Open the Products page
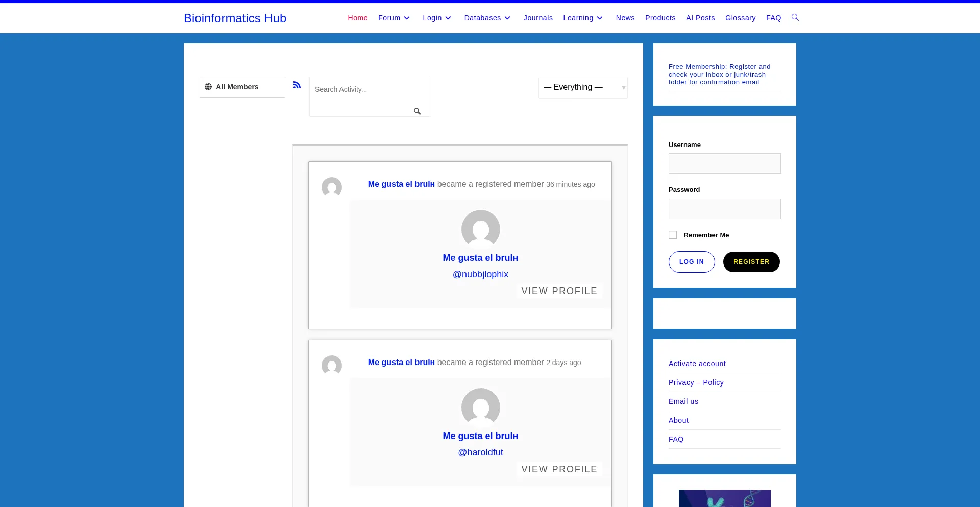 pyautogui.click(x=660, y=18)
